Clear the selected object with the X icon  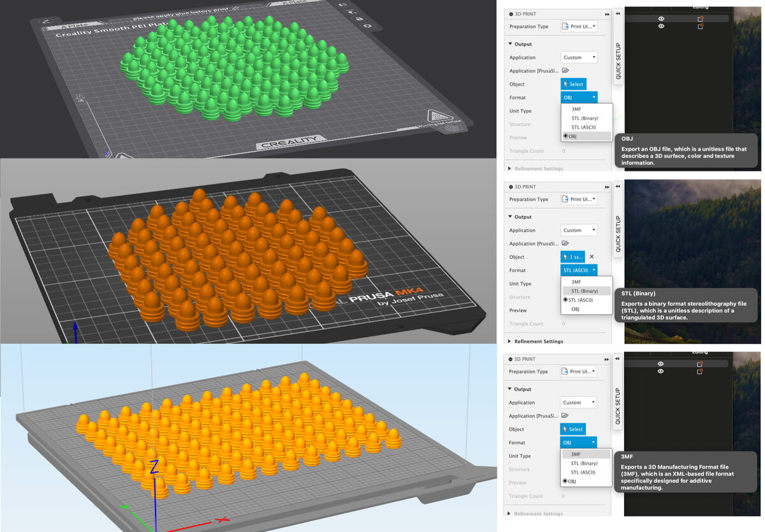(592, 257)
